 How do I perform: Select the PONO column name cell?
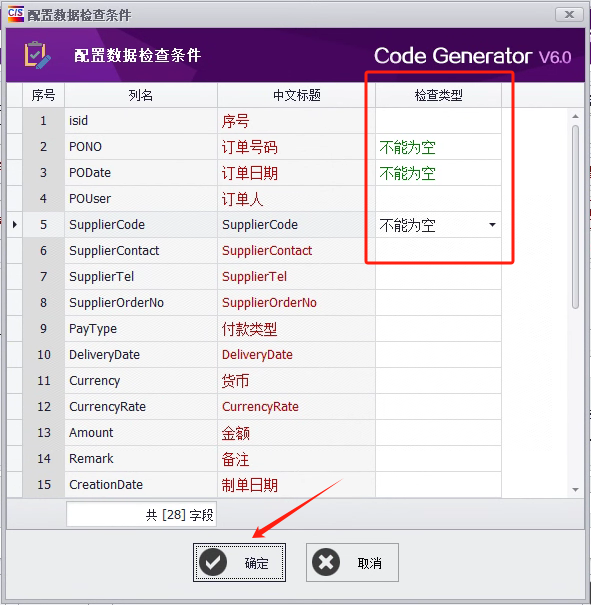pos(141,147)
